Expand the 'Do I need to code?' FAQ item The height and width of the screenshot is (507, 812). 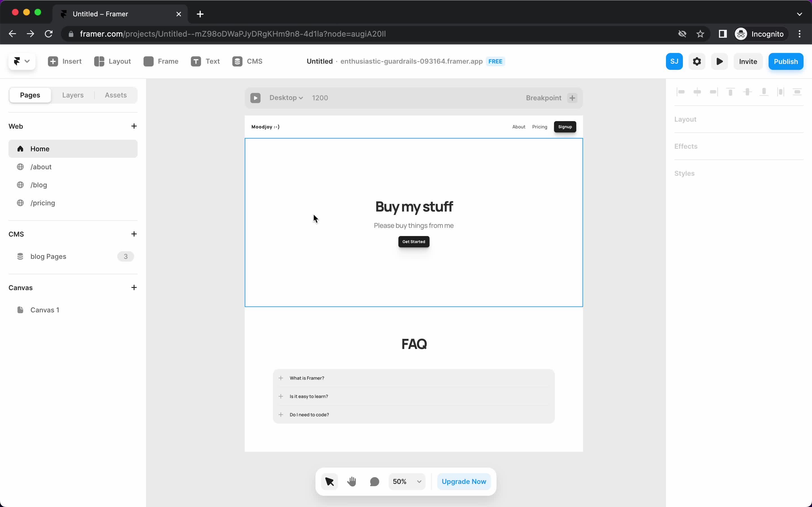click(x=281, y=415)
